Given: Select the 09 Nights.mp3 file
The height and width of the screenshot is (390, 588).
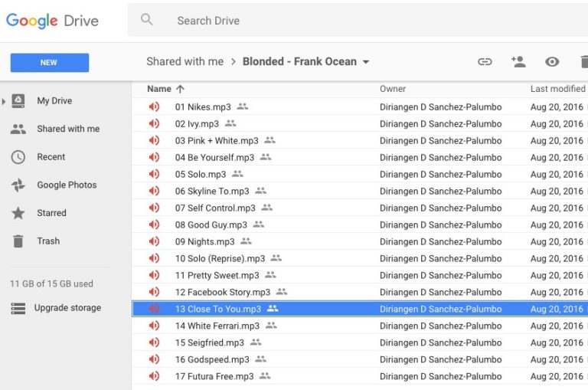Looking at the screenshot, I should coord(204,241).
